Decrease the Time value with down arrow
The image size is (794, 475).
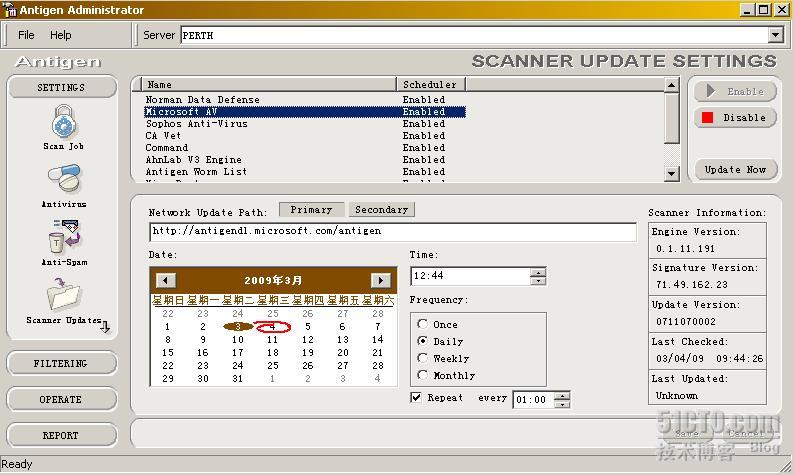538,281
